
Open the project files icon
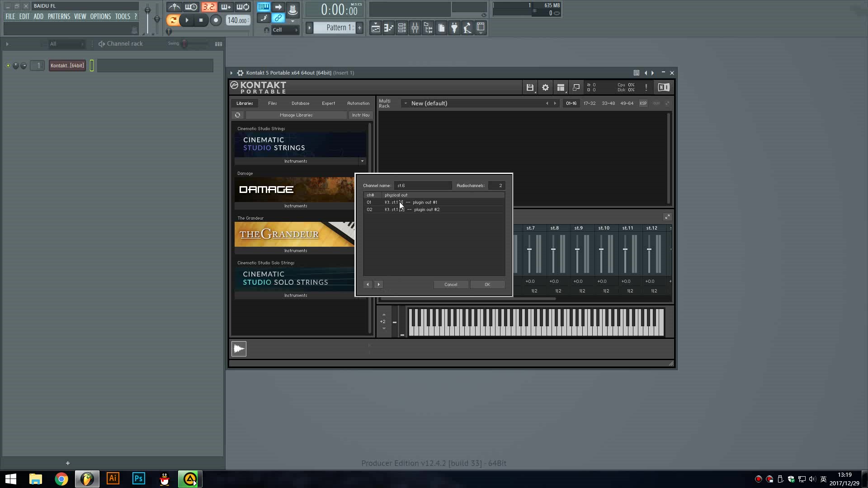tap(441, 28)
